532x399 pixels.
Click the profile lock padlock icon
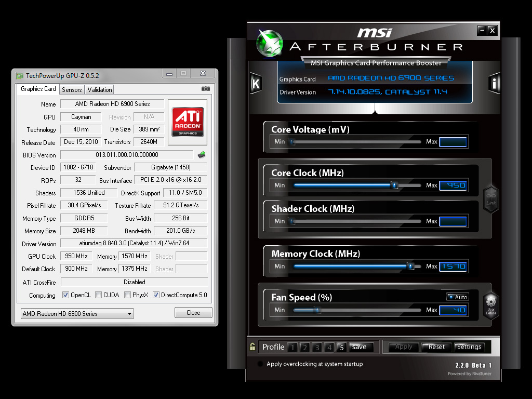(x=252, y=347)
